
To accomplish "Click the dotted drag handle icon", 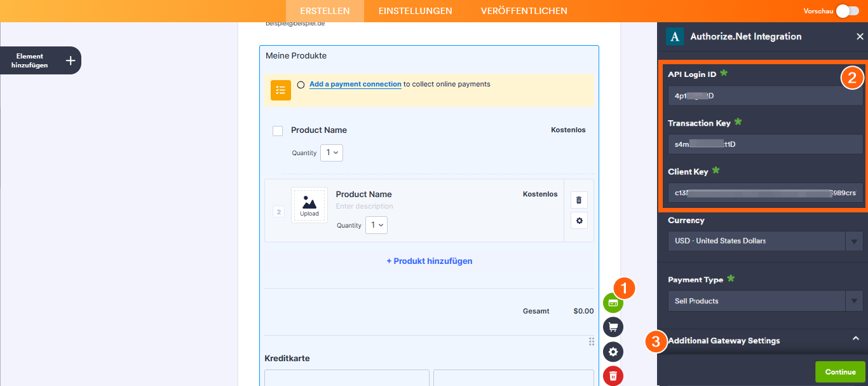I will coord(592,341).
